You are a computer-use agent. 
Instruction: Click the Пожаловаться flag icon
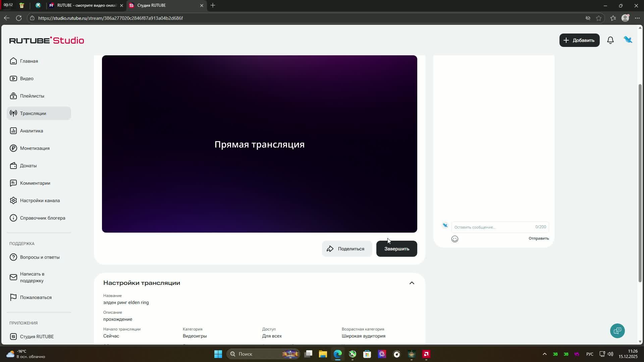tap(13, 297)
